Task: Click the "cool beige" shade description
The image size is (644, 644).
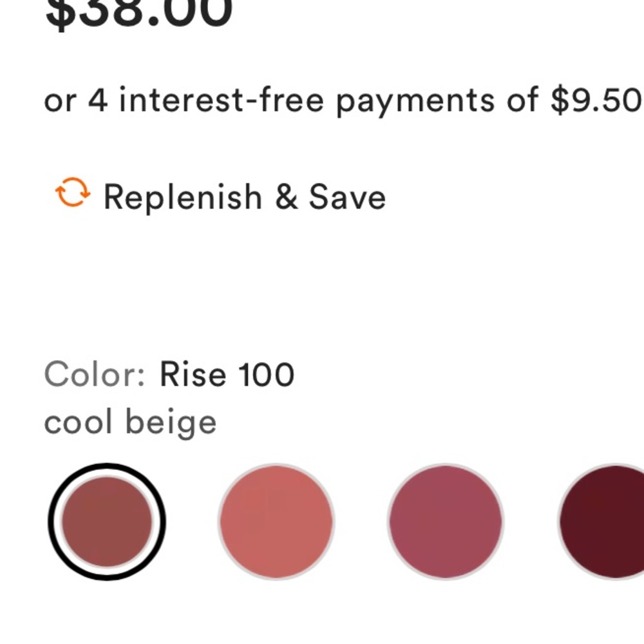Action: pyautogui.click(x=130, y=422)
